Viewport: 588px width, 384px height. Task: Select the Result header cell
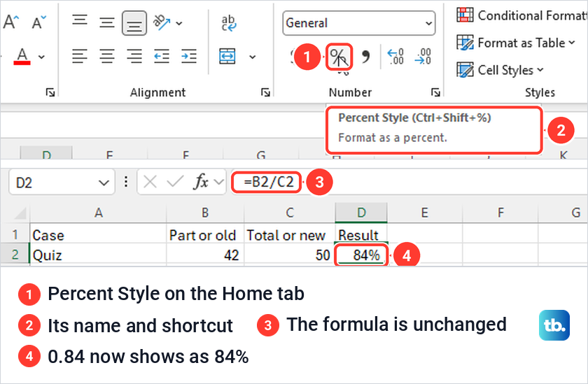[361, 235]
